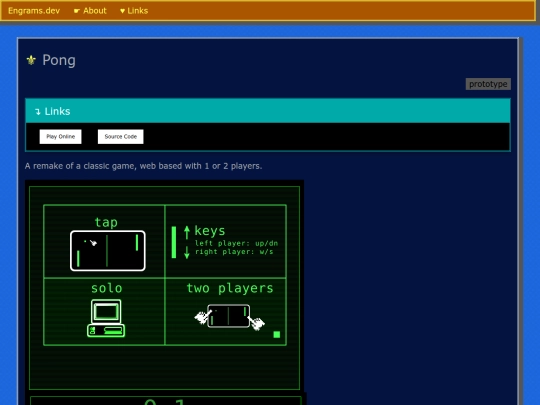Click the arrow icon in Links header

(x=38, y=112)
